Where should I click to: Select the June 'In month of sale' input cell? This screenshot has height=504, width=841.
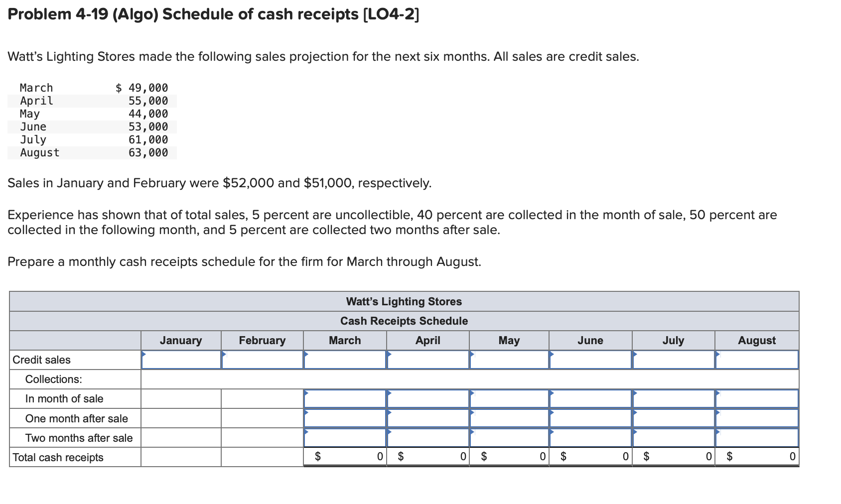pyautogui.click(x=590, y=398)
